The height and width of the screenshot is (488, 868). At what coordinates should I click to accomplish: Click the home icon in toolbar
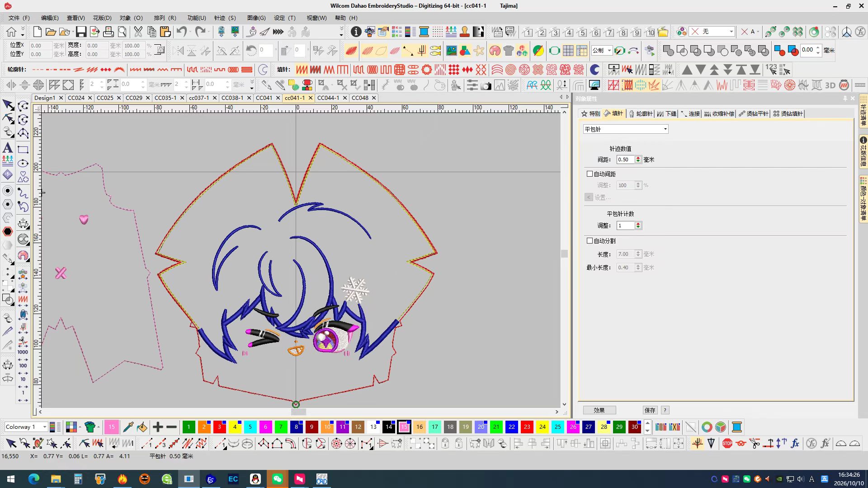11,32
